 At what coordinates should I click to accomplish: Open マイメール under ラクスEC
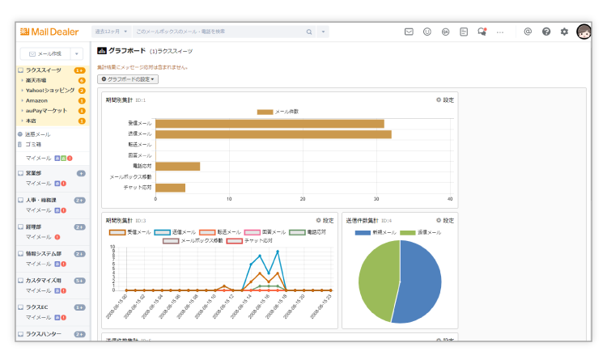(x=38, y=318)
